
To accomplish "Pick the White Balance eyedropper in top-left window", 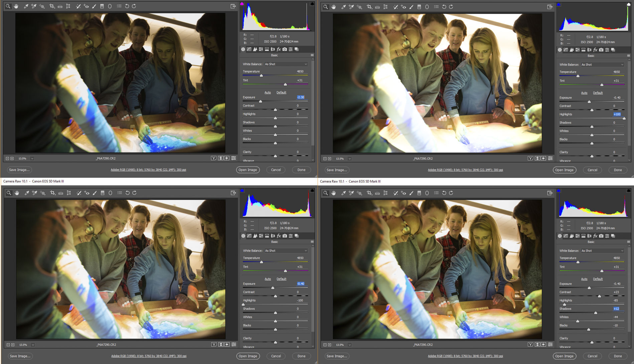I will click(x=26, y=6).
